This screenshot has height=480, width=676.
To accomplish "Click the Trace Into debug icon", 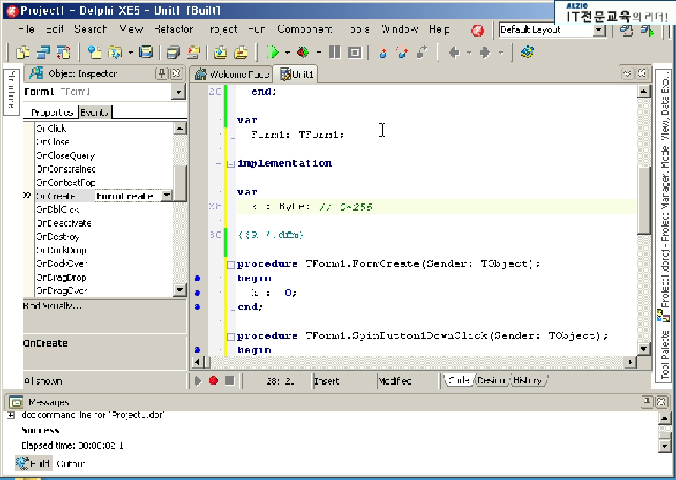I will 383,52.
